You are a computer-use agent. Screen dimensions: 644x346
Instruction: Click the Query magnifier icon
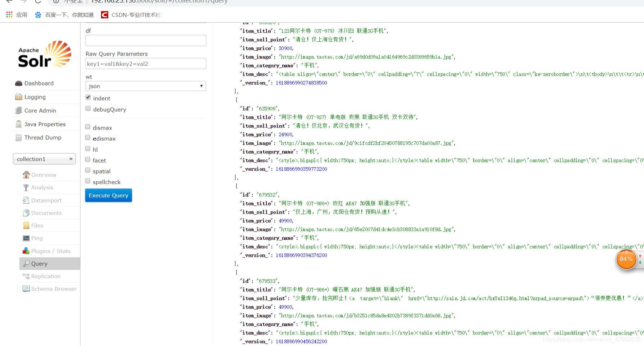[26, 263]
